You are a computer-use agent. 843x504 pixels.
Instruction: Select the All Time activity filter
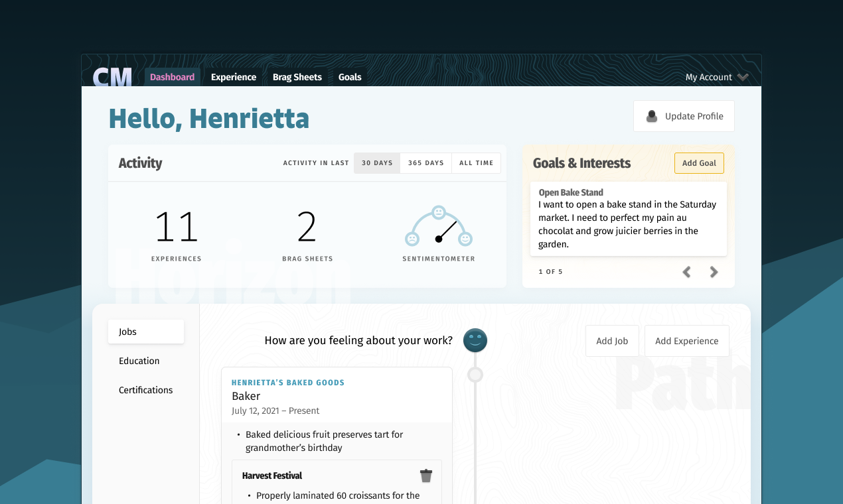(476, 163)
